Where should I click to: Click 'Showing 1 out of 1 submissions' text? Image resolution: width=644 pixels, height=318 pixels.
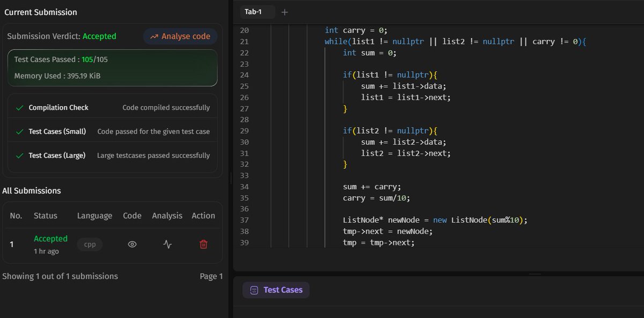pyautogui.click(x=60, y=276)
